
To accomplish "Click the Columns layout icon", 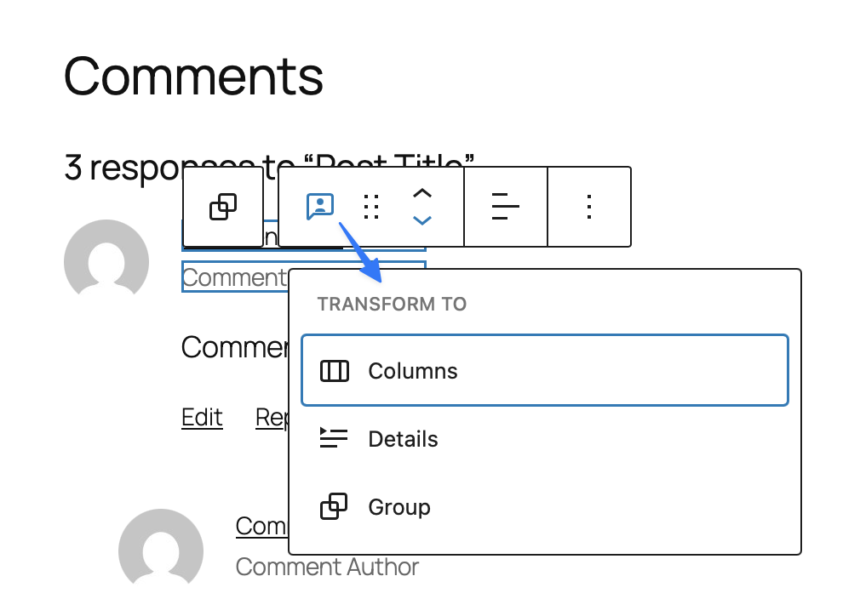I will 334,371.
